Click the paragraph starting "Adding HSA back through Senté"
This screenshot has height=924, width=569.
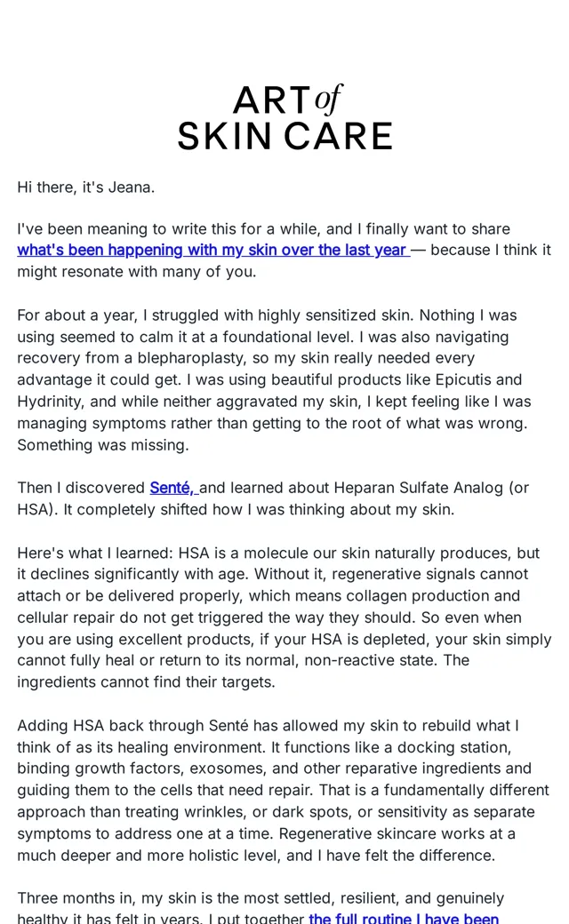coord(283,790)
